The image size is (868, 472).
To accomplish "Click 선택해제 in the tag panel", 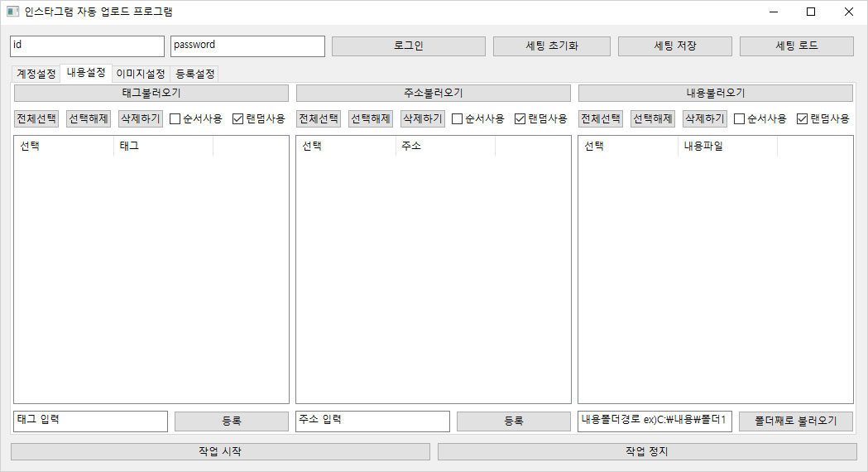I will [89, 118].
